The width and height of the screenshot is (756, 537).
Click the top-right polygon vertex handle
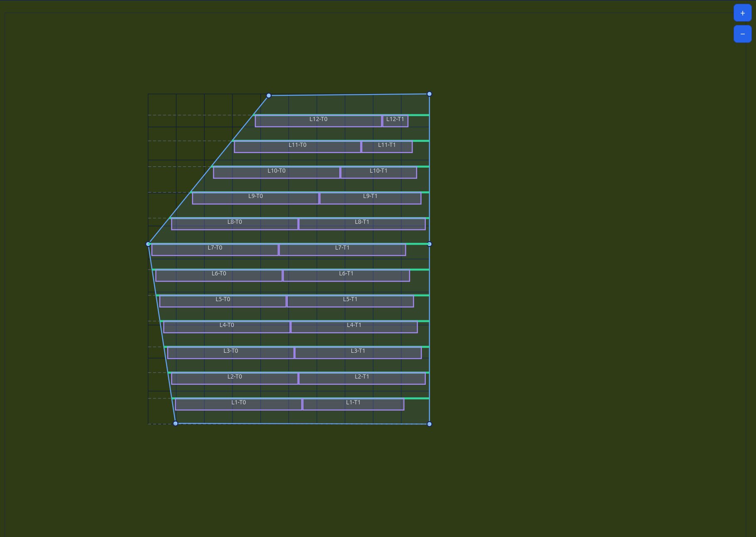point(429,94)
